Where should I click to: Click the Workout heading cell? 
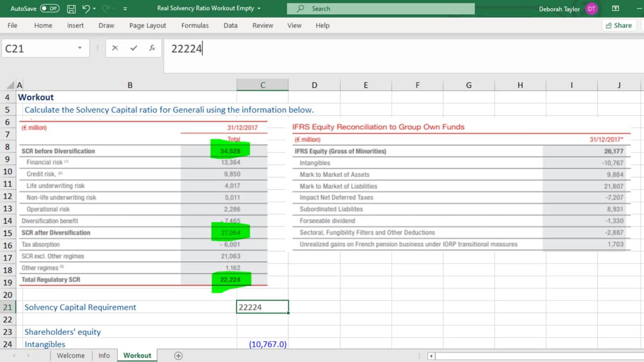tap(36, 97)
